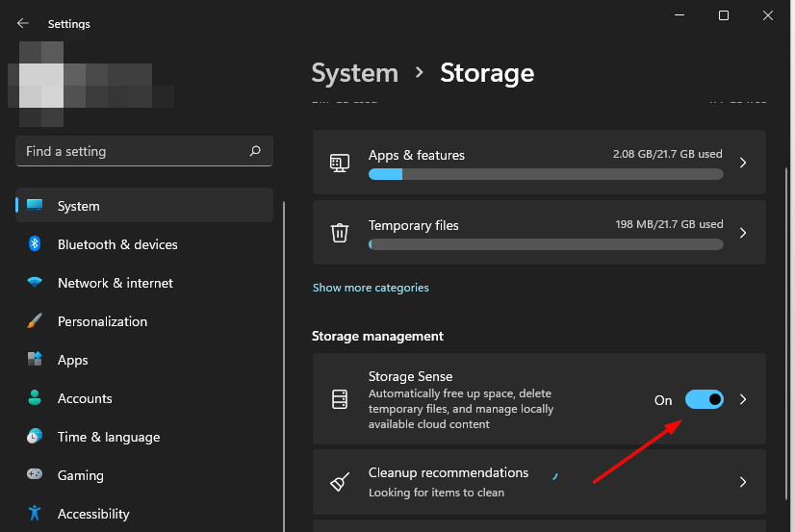Screen dimensions: 795x532
Task: Click the Apps & features usage bar
Action: tap(545, 174)
